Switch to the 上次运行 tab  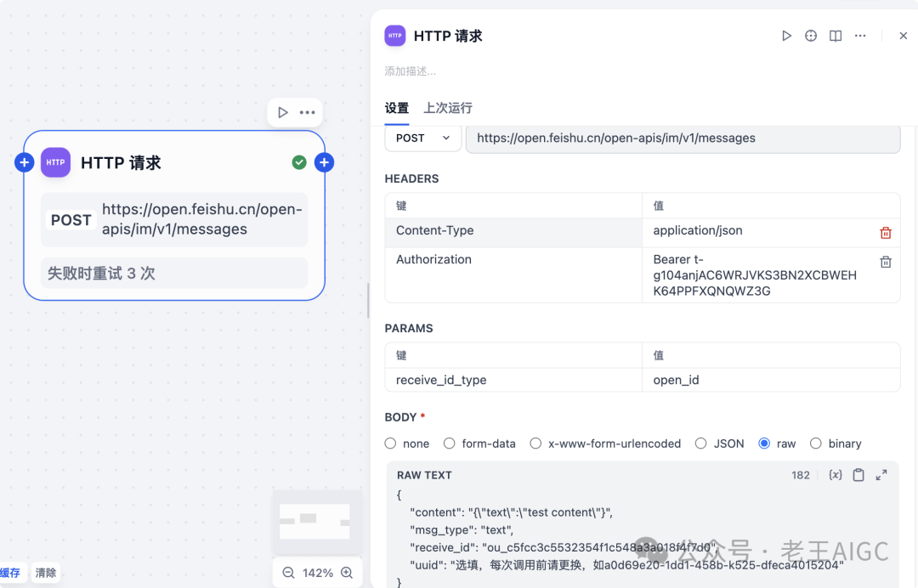coord(448,108)
